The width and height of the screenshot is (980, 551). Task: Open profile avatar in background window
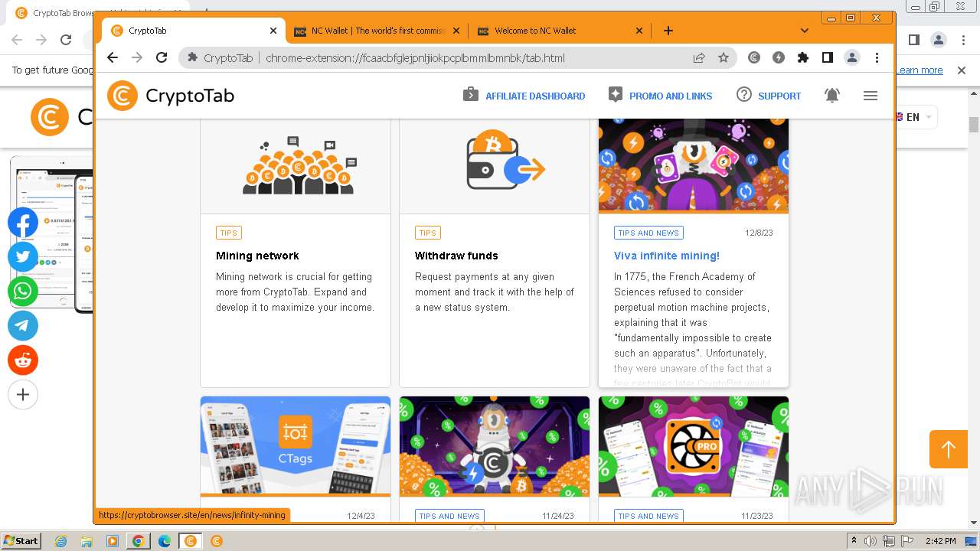tap(938, 40)
